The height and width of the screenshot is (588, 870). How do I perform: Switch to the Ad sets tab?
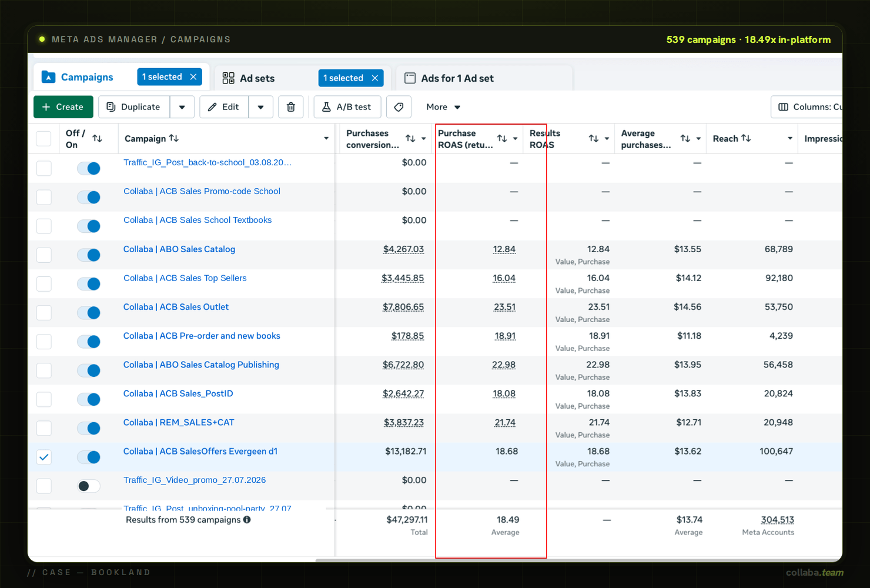click(257, 78)
